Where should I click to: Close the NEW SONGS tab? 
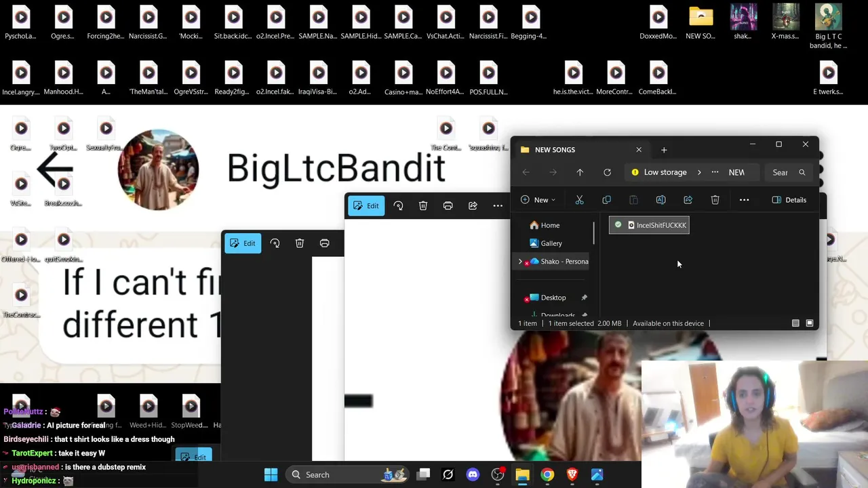pos(639,150)
